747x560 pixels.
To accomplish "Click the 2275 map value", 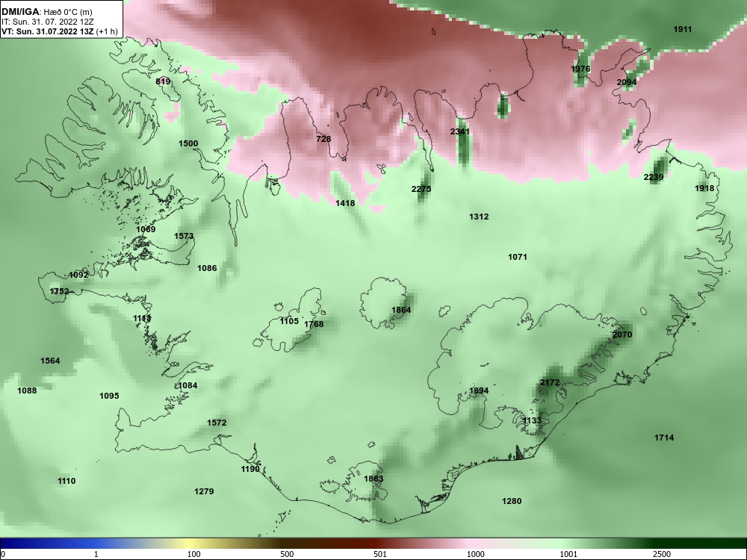I will (421, 189).
